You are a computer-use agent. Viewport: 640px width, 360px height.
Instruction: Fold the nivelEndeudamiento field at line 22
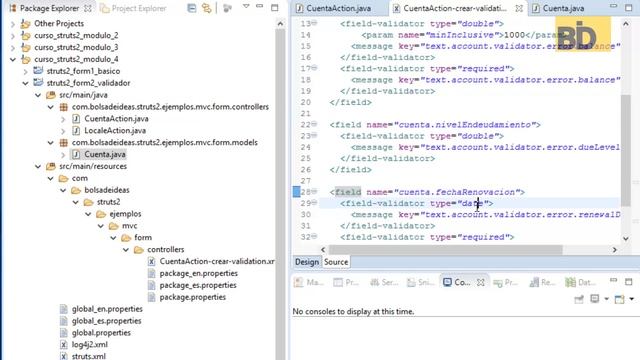pyautogui.click(x=315, y=124)
